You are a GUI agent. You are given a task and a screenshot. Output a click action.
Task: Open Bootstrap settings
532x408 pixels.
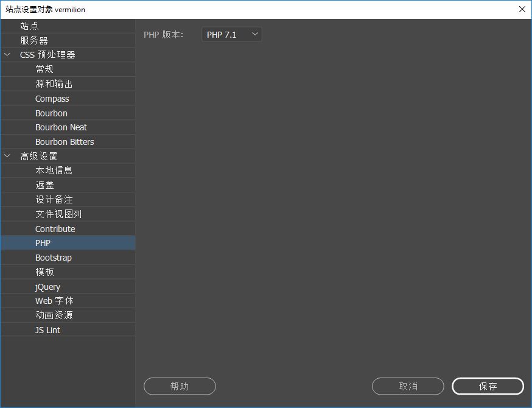[x=68, y=258]
